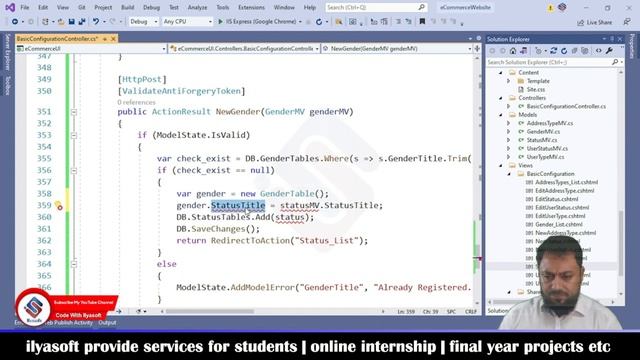Collapse the NewGender method at line 351
Viewport: 640px width, 360px height.
[74, 112]
